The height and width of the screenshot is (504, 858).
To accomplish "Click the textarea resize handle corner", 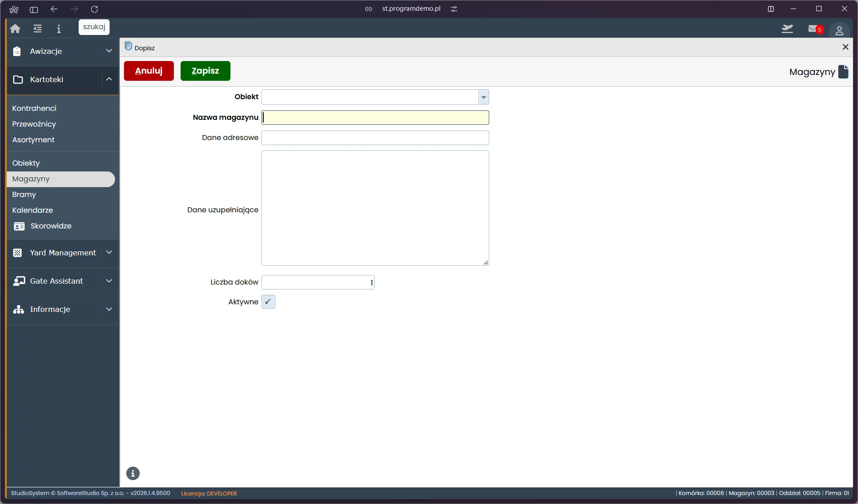I will point(486,263).
